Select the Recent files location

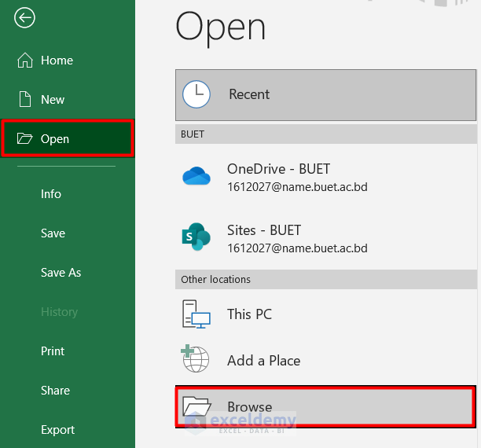[326, 95]
